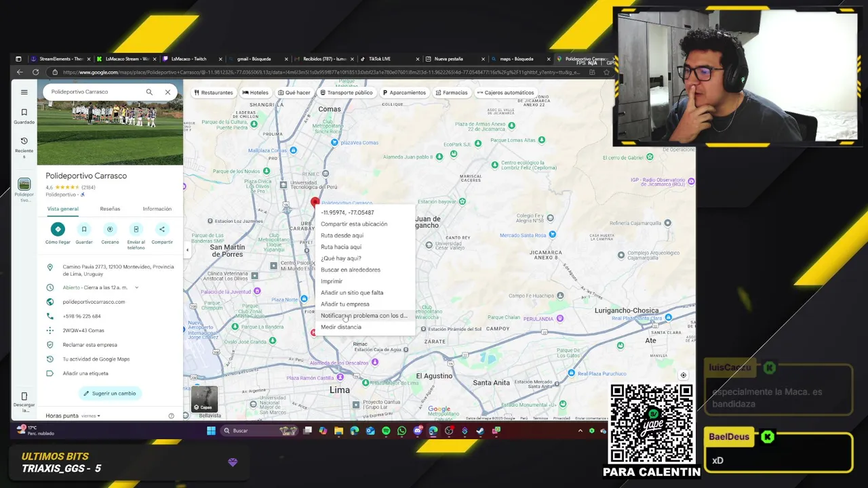Open the Google Maps hamburger menu
This screenshot has height=488, width=868.
[24, 92]
